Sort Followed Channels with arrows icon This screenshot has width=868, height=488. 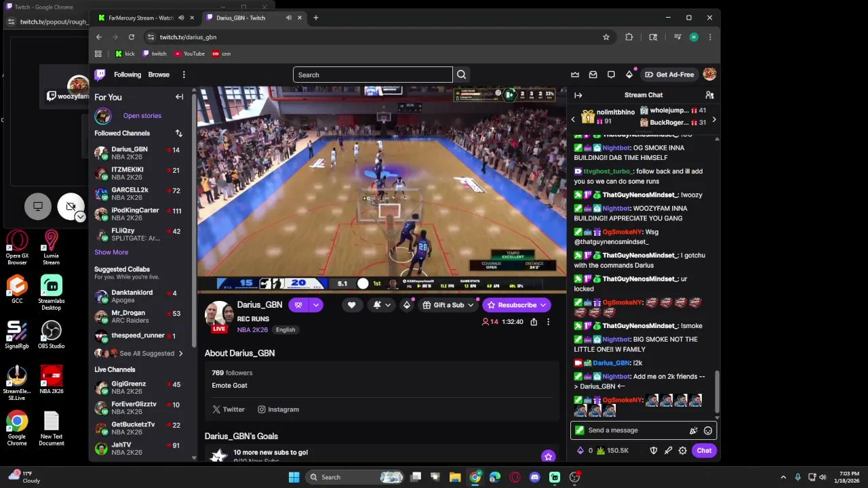(178, 134)
